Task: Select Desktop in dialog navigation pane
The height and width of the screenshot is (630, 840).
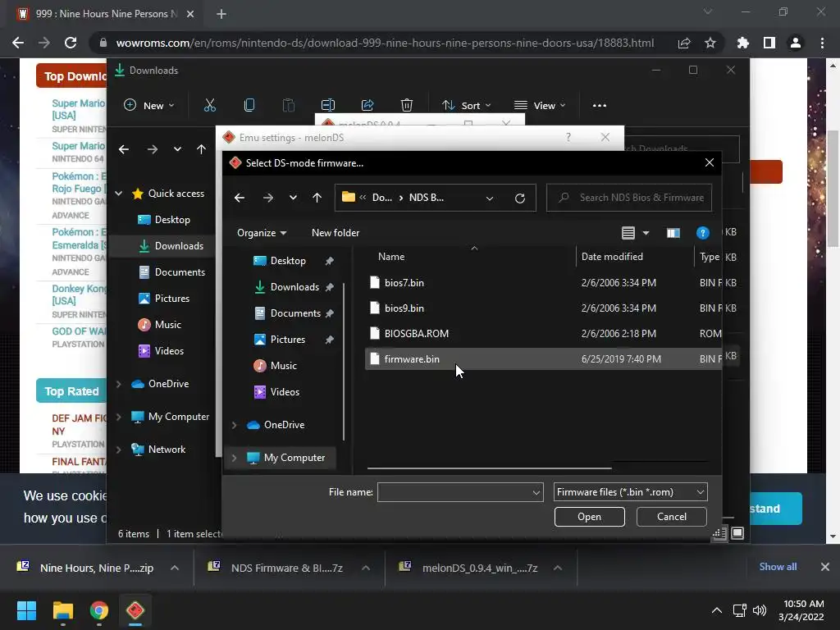Action: click(288, 261)
